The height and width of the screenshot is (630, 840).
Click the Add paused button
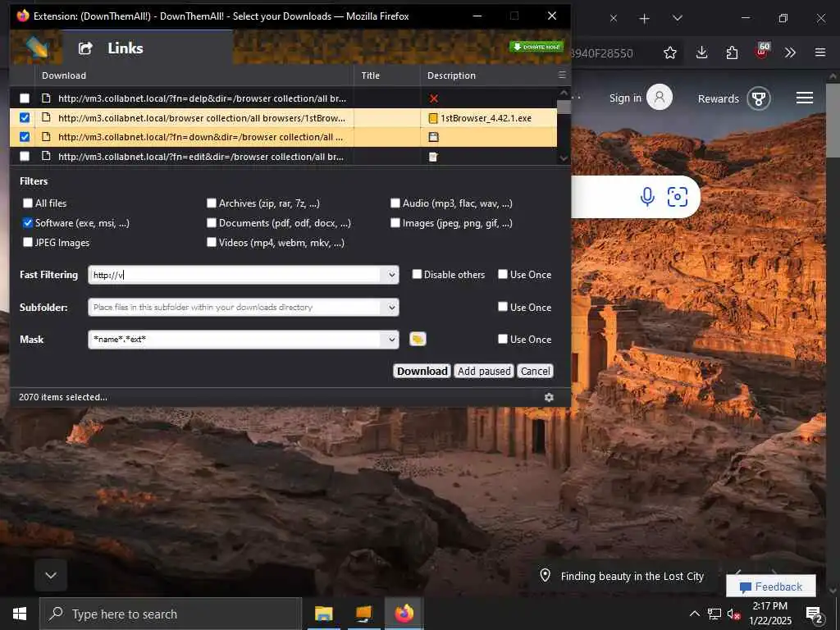(484, 372)
